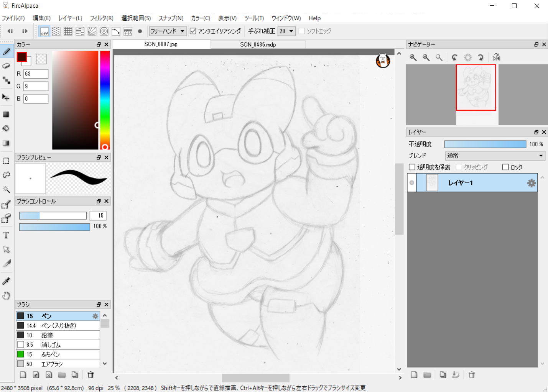Screen dimensions: 548x392
Task: Choose the ペン (入り抜き) brush
Action: 58,325
